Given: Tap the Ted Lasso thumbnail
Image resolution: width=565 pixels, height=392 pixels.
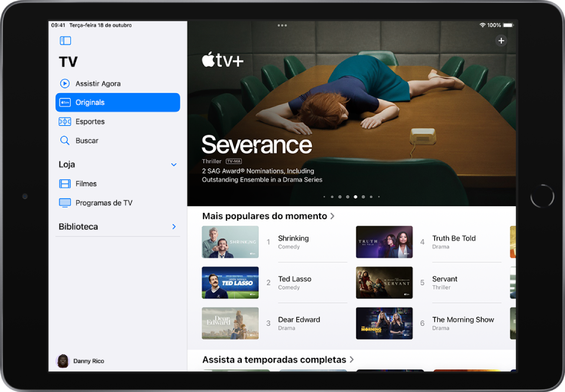Looking at the screenshot, I should [230, 282].
